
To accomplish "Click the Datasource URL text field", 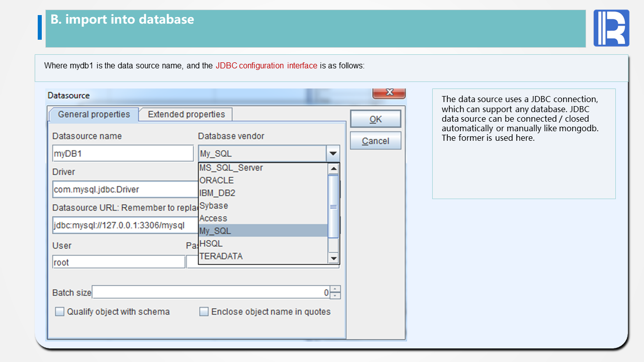I will pyautogui.click(x=125, y=226).
